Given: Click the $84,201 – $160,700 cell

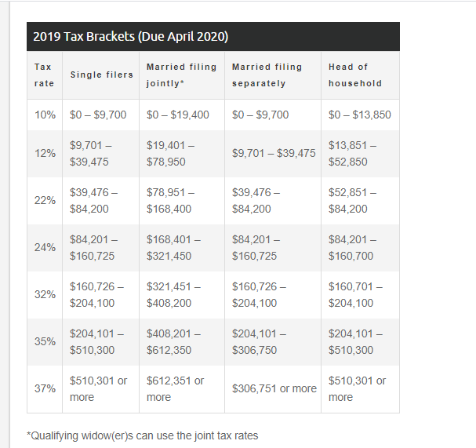Looking at the screenshot, I should click(x=351, y=248).
